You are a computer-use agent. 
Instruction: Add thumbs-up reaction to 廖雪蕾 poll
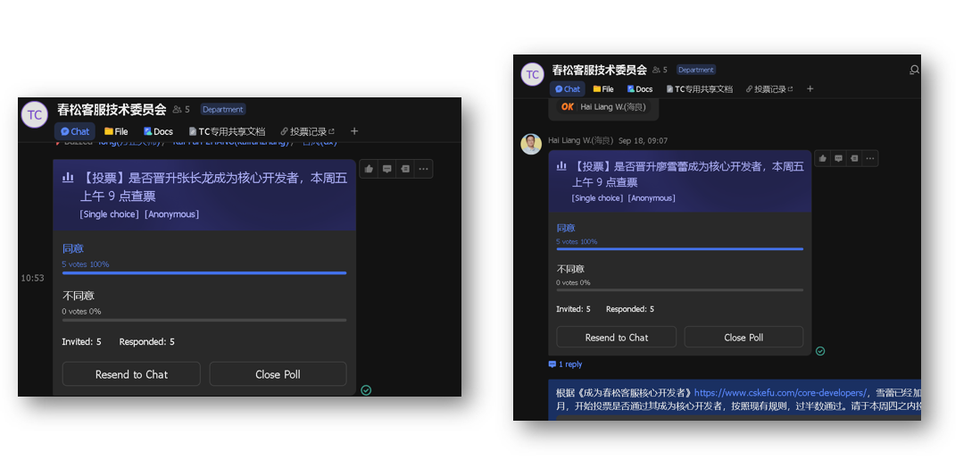[822, 158]
